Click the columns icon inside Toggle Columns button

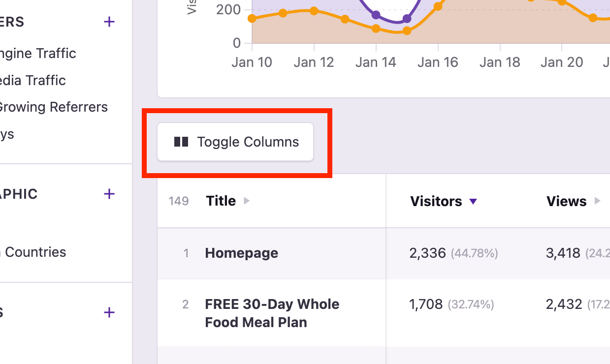coord(181,142)
